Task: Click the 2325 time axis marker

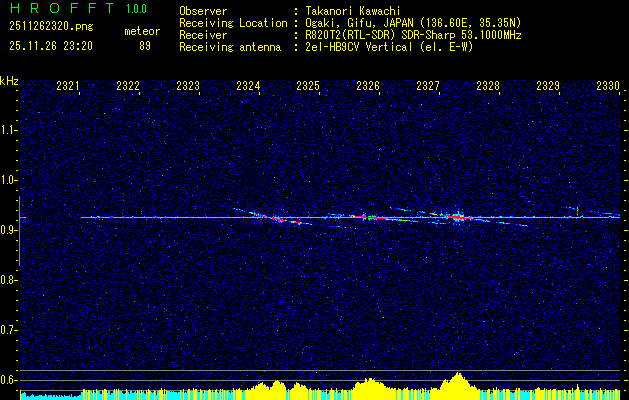Action: (308, 85)
